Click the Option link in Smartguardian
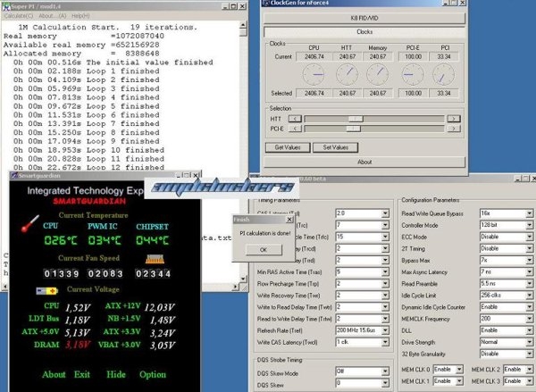536x392 pixels. pyautogui.click(x=153, y=374)
